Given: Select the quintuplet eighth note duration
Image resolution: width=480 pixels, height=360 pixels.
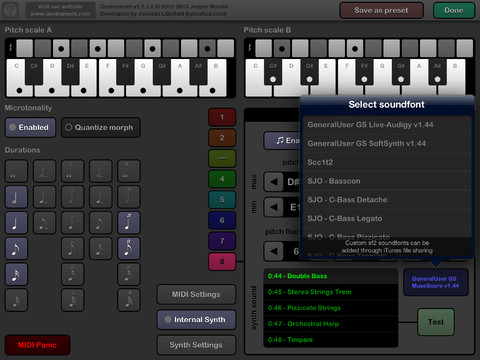Looking at the screenshot, I should click(x=72, y=248).
